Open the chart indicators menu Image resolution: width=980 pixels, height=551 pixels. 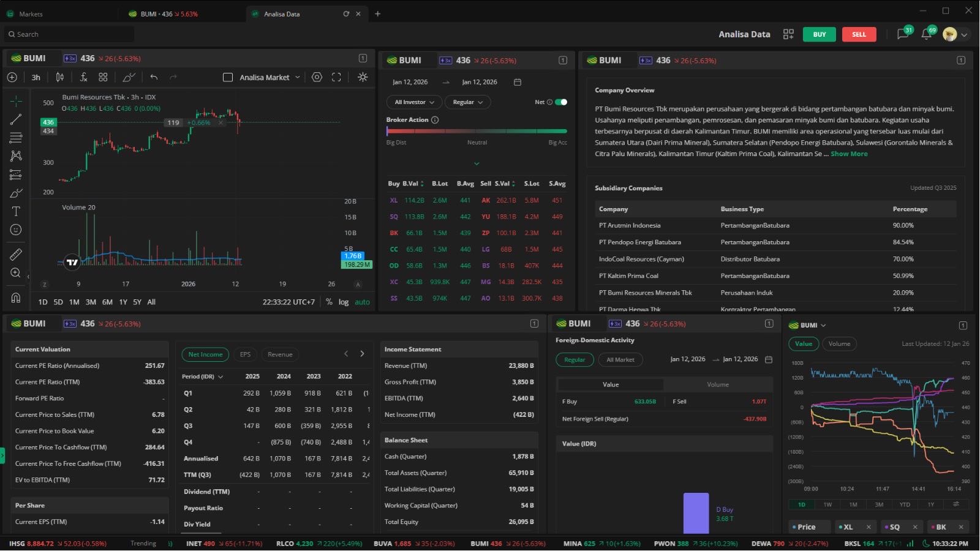point(84,77)
